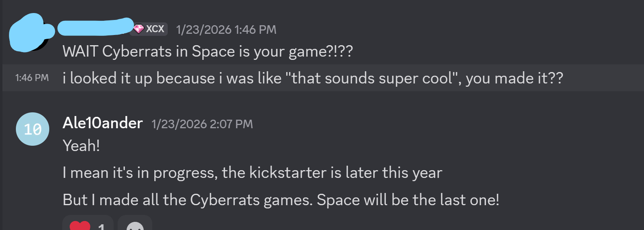Click the small 1:46 PM gutter timestamp
This screenshot has width=644, height=230.
(32, 78)
